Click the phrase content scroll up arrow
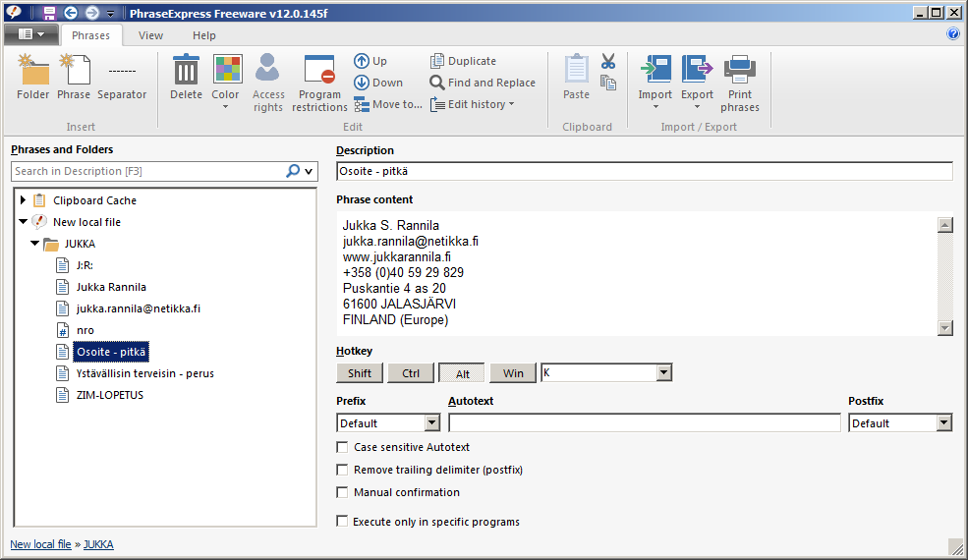968x560 pixels. coord(944,225)
